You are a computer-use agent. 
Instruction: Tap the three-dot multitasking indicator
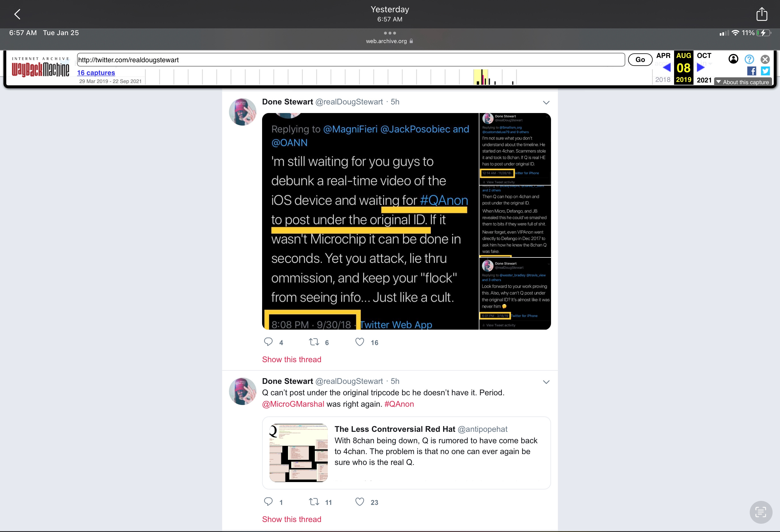(x=390, y=33)
